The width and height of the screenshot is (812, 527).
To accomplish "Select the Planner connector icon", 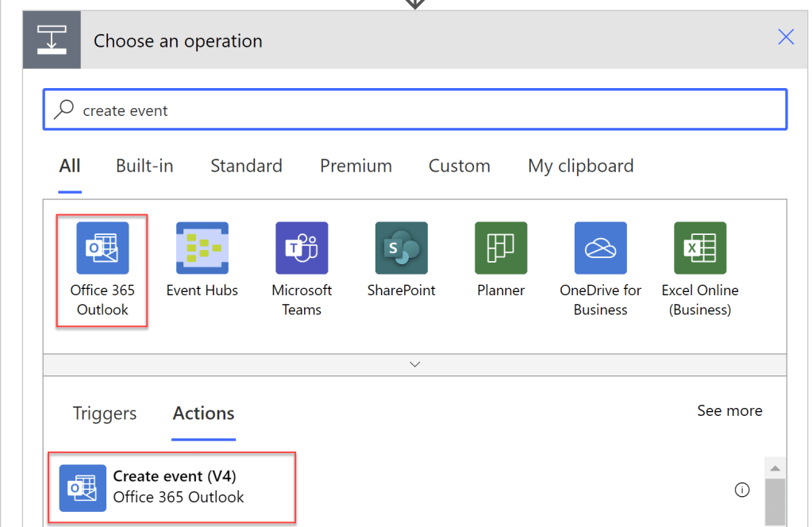I will pyautogui.click(x=500, y=248).
